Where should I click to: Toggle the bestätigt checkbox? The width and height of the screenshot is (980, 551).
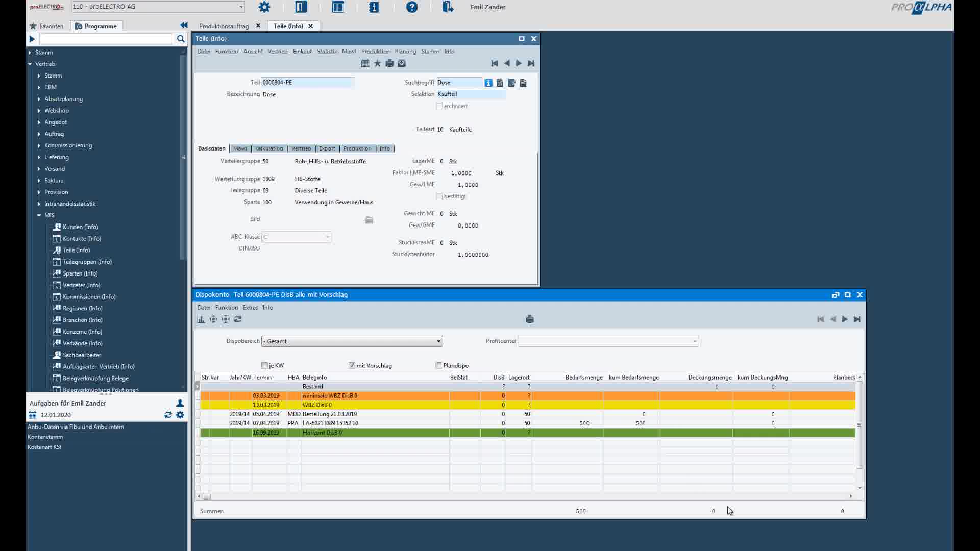439,196
